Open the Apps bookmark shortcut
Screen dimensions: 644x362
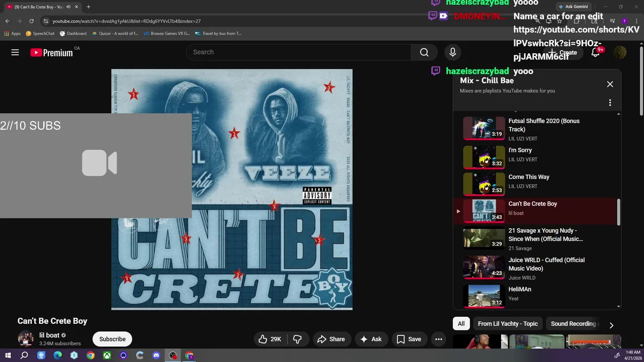coord(13,34)
